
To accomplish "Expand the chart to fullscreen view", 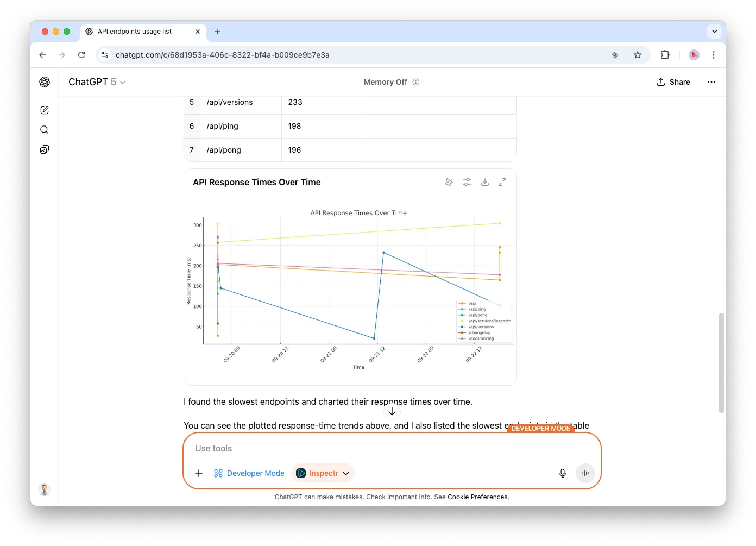I will (x=502, y=183).
